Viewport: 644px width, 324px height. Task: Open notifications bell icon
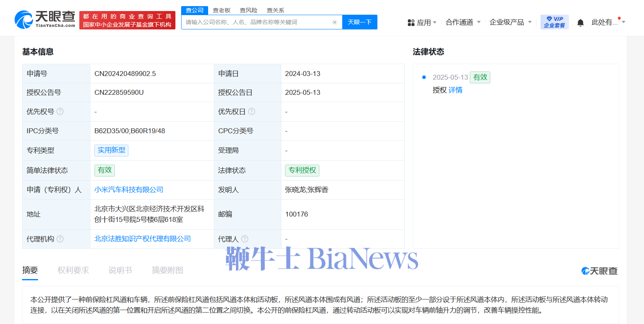[580, 22]
